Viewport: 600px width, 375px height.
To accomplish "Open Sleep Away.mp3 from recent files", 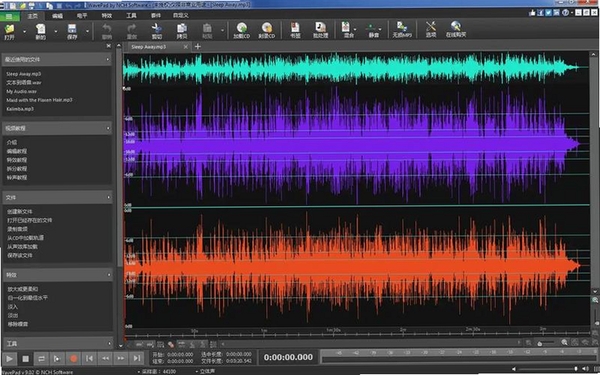I will [24, 74].
